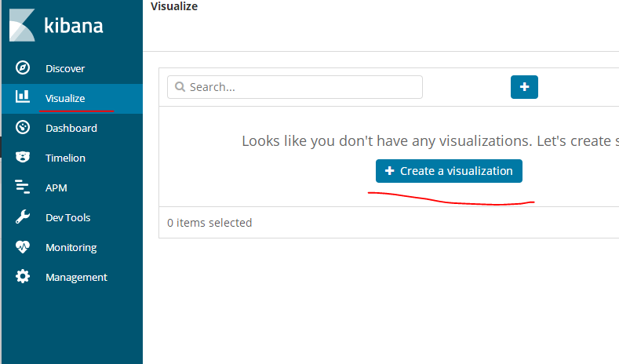Click the Timelion mask icon

coord(23,158)
